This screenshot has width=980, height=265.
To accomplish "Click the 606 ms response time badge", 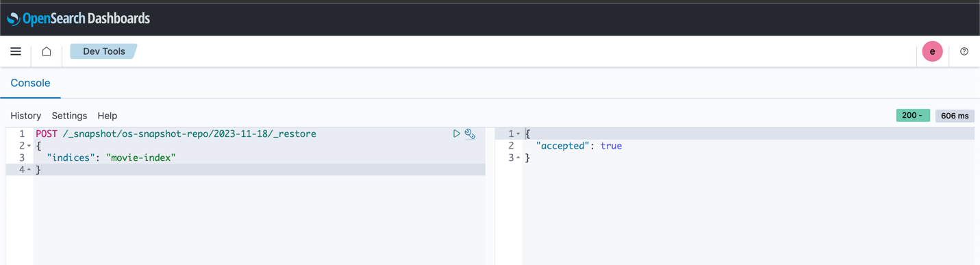I will coord(955,116).
